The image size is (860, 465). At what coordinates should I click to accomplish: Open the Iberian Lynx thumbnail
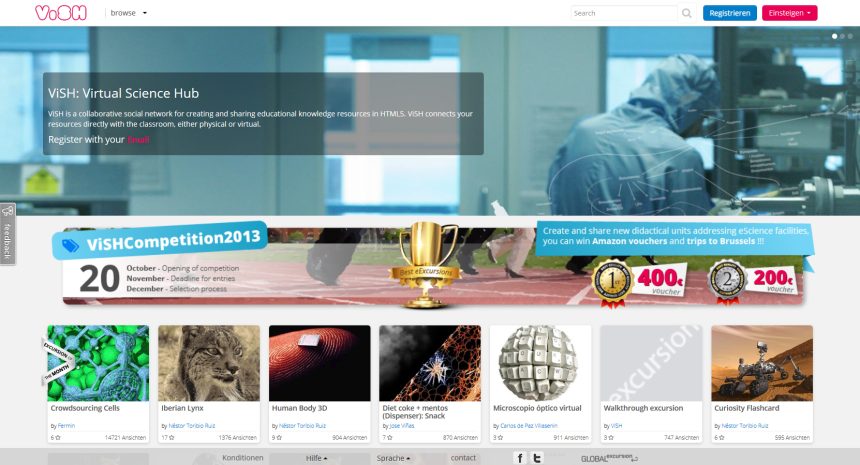[209, 363]
